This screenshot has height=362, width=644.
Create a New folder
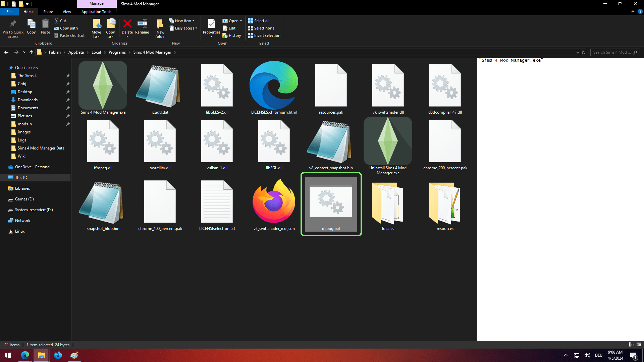point(160,28)
